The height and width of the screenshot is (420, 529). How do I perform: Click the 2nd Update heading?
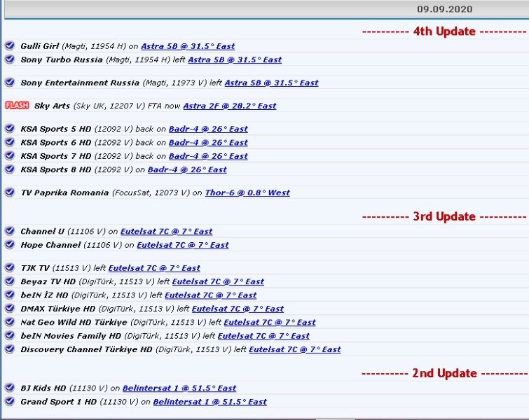coord(444,373)
